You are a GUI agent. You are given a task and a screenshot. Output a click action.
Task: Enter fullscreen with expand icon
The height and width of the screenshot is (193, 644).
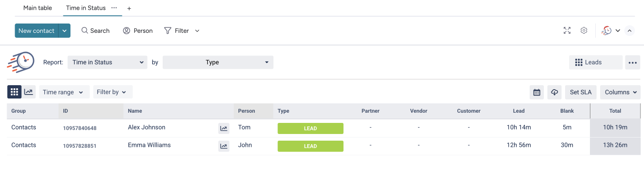point(567,31)
